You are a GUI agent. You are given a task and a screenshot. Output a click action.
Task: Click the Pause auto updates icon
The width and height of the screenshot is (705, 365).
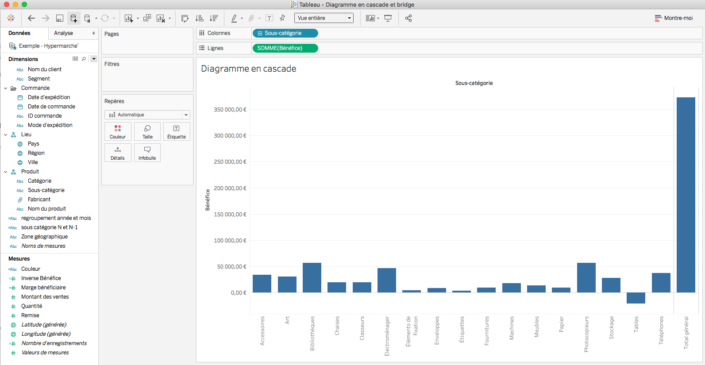pos(88,18)
